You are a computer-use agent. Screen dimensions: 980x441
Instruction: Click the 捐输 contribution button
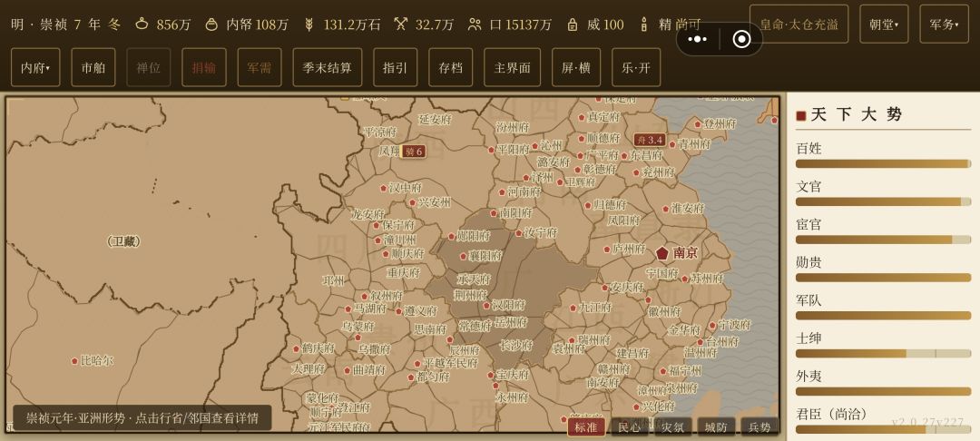204,67
